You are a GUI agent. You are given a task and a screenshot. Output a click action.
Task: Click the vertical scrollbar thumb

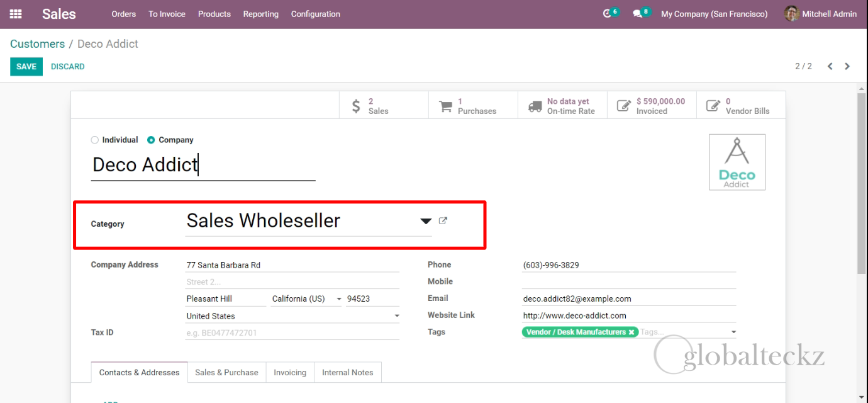click(x=862, y=183)
